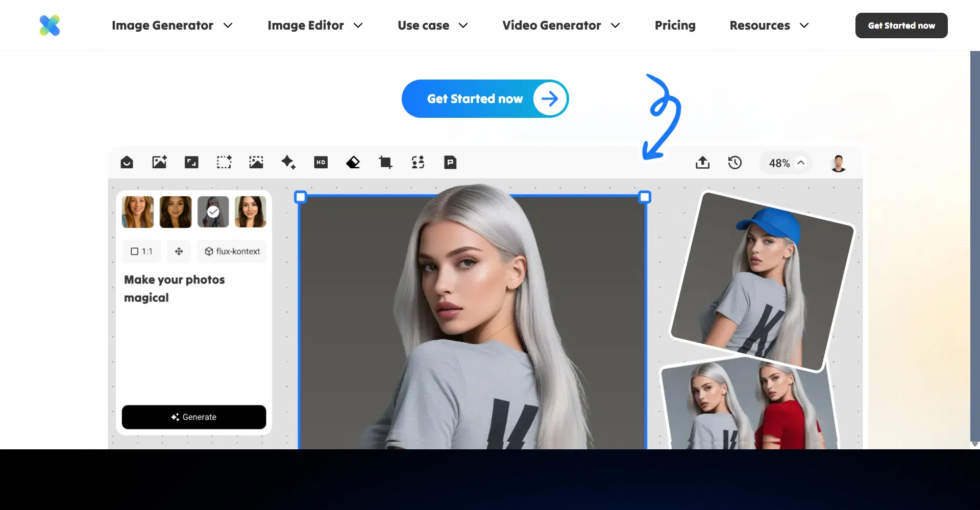Click the AI image generate toolbar icon
Image resolution: width=980 pixels, height=510 pixels.
click(159, 162)
